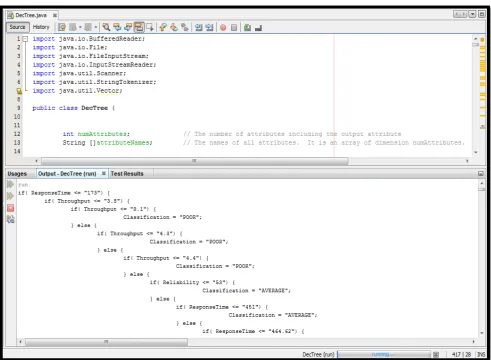Maximize the editor window
Viewport: 491px width, 360px height.
coord(482,14)
